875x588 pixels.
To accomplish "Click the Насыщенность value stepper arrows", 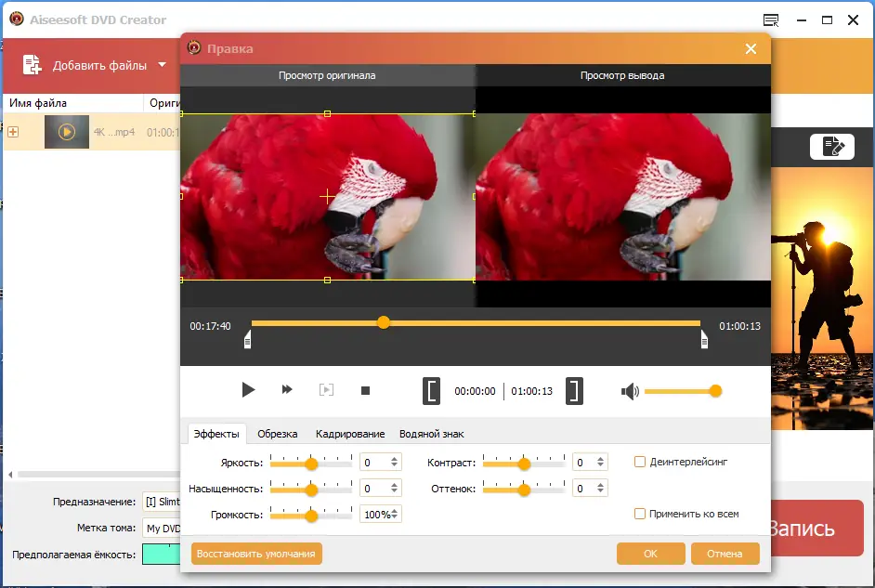I will (x=394, y=488).
